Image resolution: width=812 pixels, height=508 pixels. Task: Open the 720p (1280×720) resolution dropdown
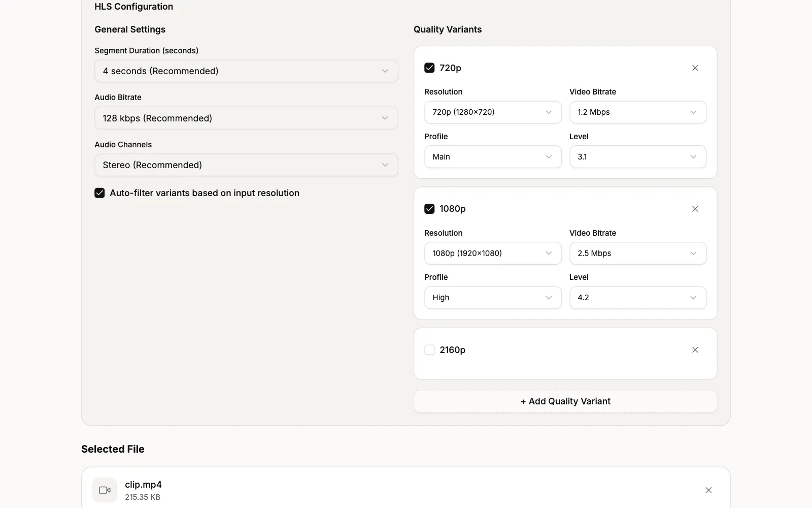click(493, 112)
